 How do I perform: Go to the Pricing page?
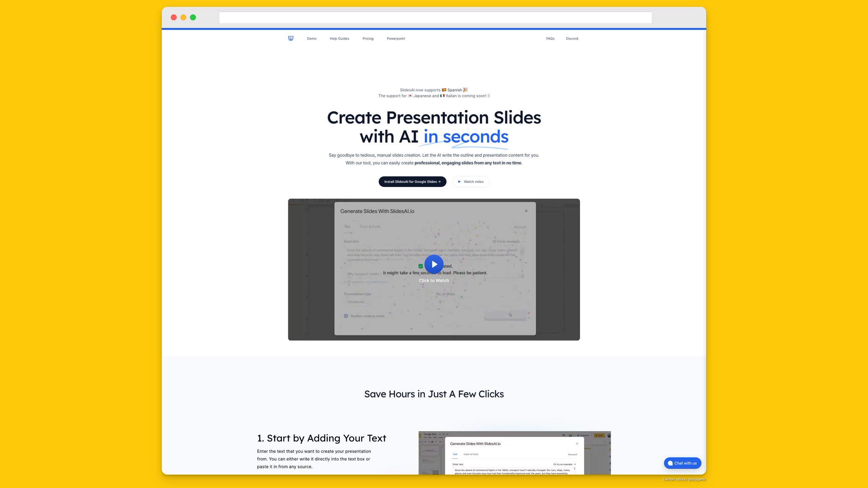368,39
